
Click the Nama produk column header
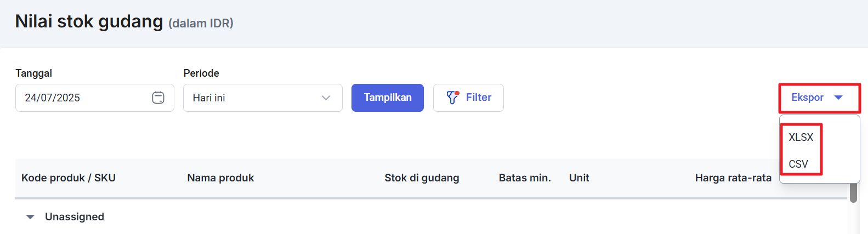click(220, 178)
